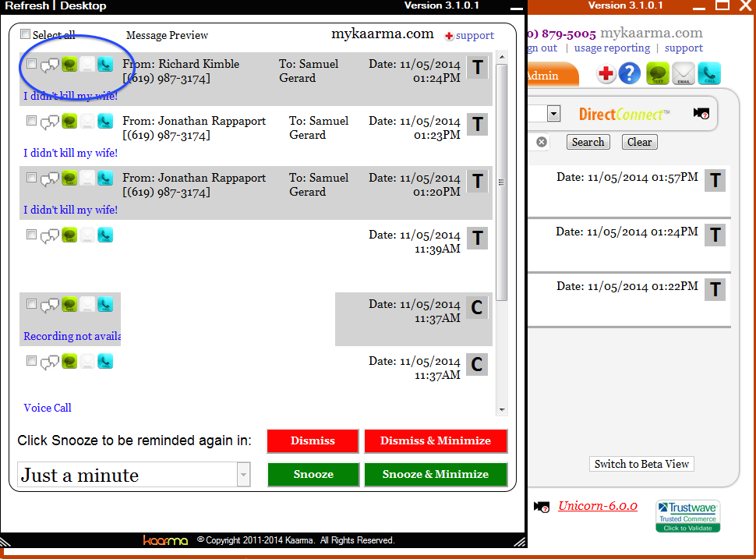Click phone icon in Recording not available row
The width and height of the screenshot is (756, 559).
[105, 304]
